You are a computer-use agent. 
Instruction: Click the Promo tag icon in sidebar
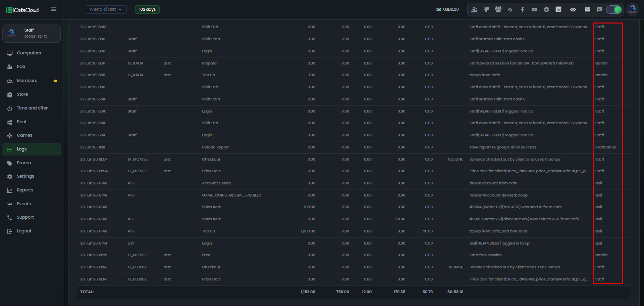point(10,163)
